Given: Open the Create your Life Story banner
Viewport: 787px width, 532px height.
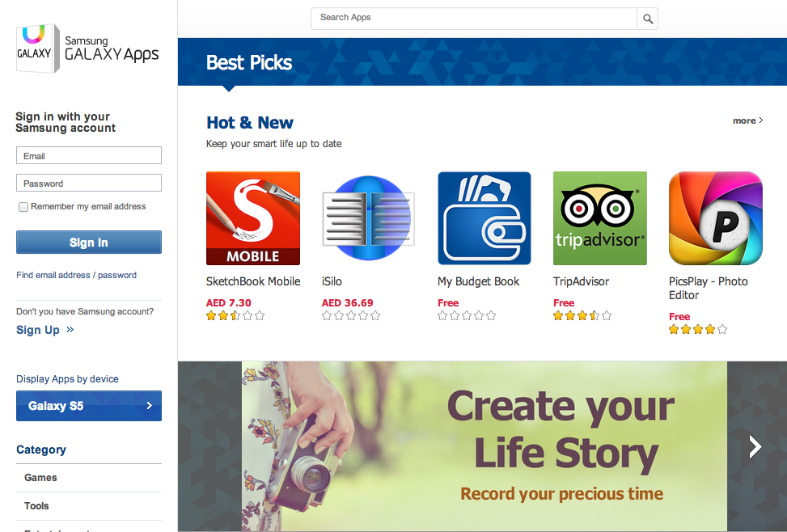Looking at the screenshot, I should tap(484, 446).
